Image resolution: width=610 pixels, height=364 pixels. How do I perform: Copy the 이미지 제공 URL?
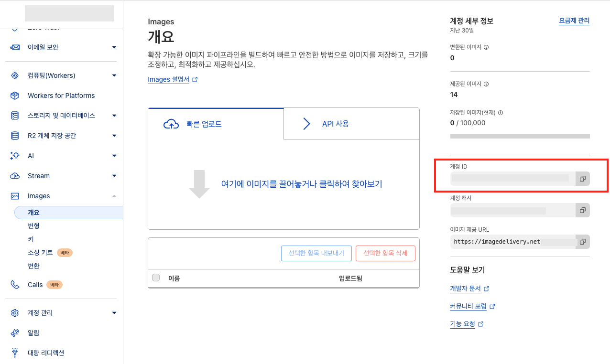(582, 242)
